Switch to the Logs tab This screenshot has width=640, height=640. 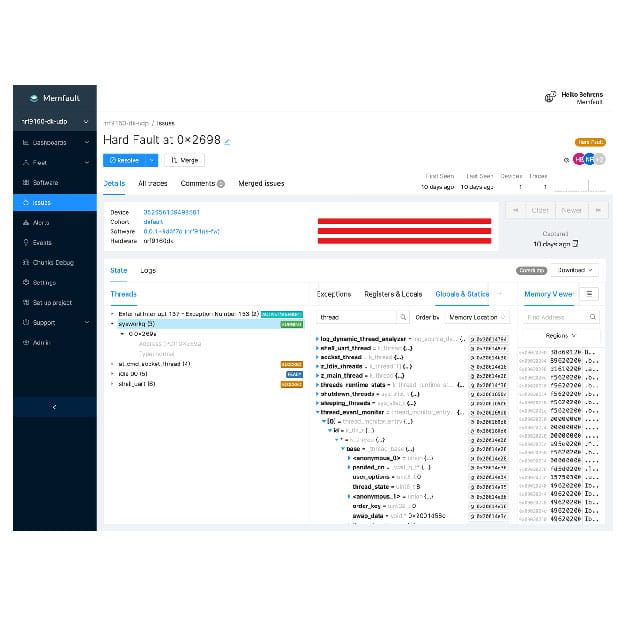pos(148,270)
